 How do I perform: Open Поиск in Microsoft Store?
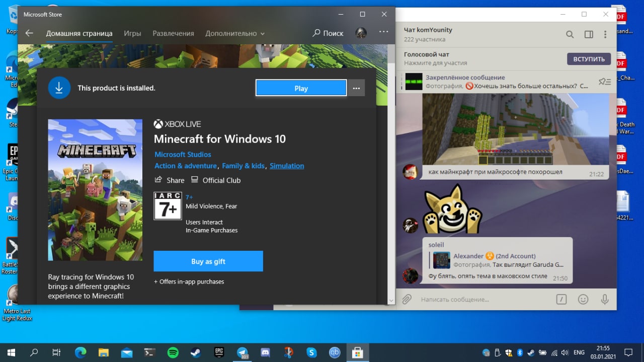[x=328, y=33]
